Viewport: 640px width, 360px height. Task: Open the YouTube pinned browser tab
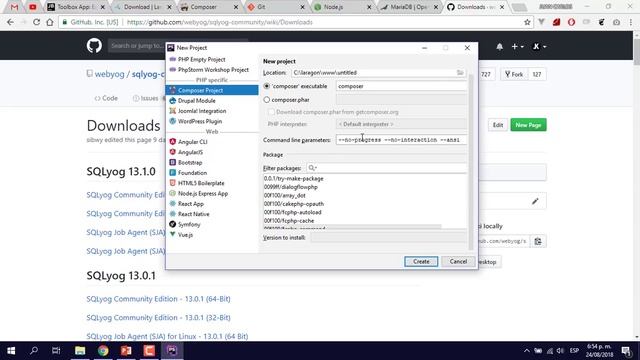[33, 7]
